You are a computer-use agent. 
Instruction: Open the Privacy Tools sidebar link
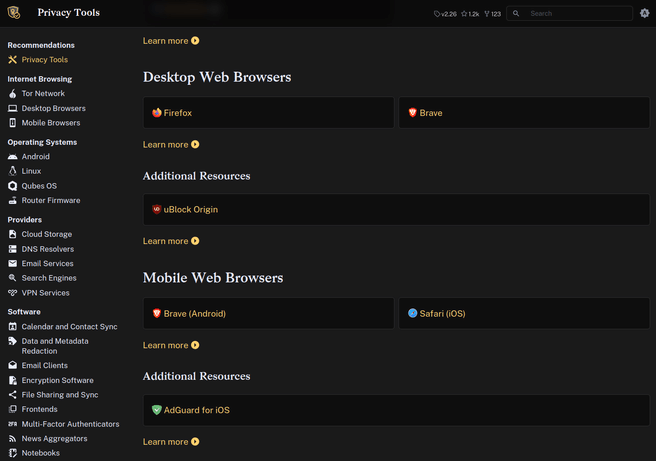tap(44, 59)
